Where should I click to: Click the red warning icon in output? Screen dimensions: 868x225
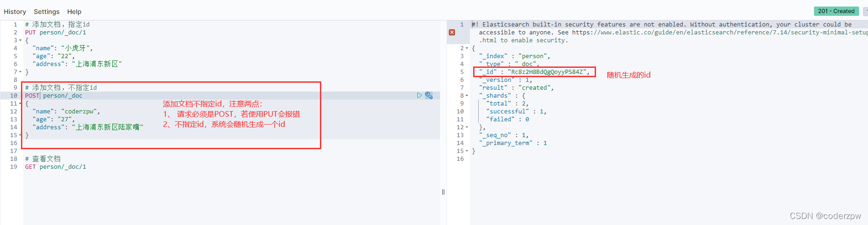(452, 32)
